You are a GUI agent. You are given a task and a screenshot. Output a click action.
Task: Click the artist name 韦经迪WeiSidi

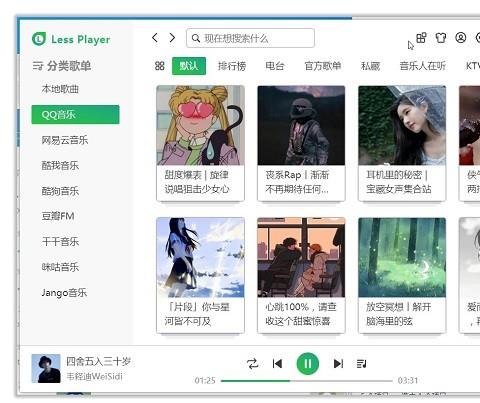pyautogui.click(x=95, y=377)
